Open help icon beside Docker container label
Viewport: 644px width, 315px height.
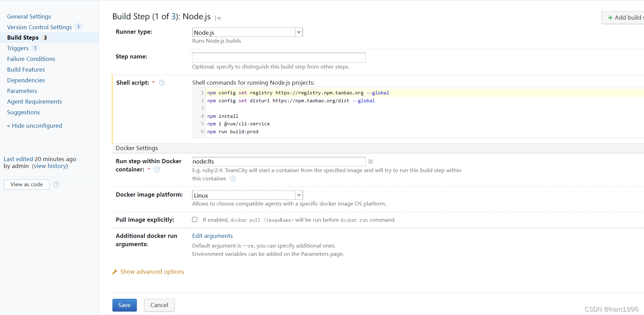pyautogui.click(x=157, y=169)
